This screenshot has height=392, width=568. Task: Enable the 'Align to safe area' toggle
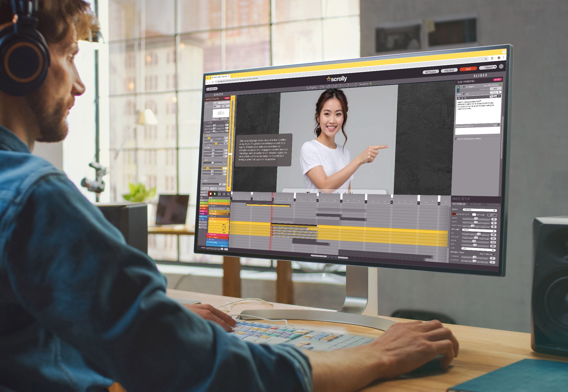pyautogui.click(x=494, y=254)
